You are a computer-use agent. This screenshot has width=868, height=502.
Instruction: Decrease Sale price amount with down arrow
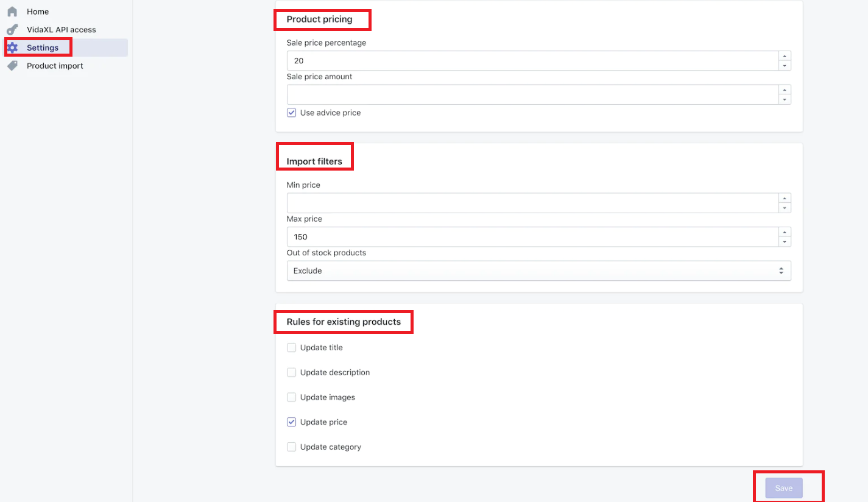[x=785, y=99]
